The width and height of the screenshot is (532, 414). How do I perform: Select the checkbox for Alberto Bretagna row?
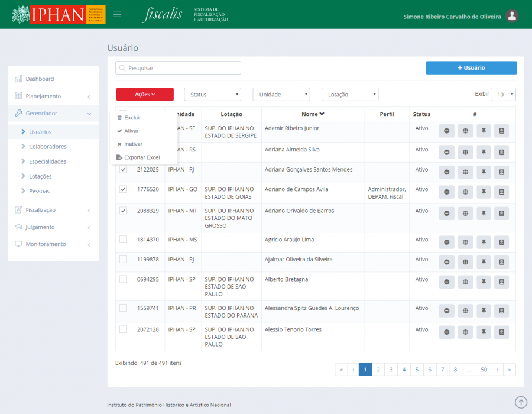pos(123,279)
